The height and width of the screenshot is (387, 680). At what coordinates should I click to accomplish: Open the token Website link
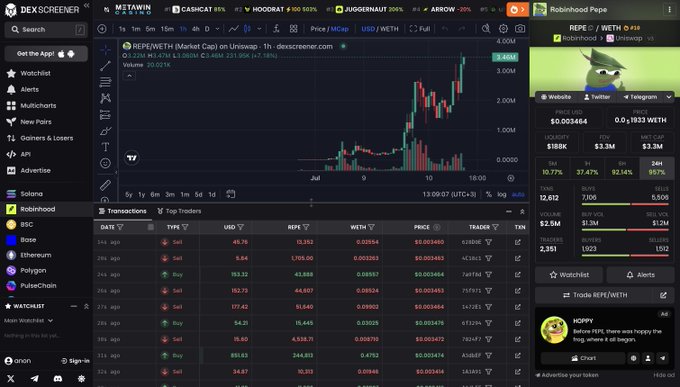pyautogui.click(x=556, y=97)
